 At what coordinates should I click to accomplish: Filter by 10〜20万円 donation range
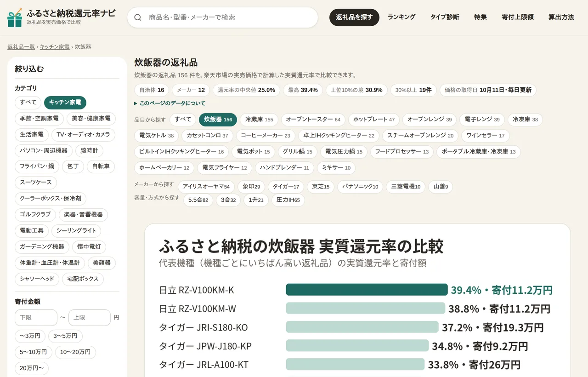[x=75, y=352]
